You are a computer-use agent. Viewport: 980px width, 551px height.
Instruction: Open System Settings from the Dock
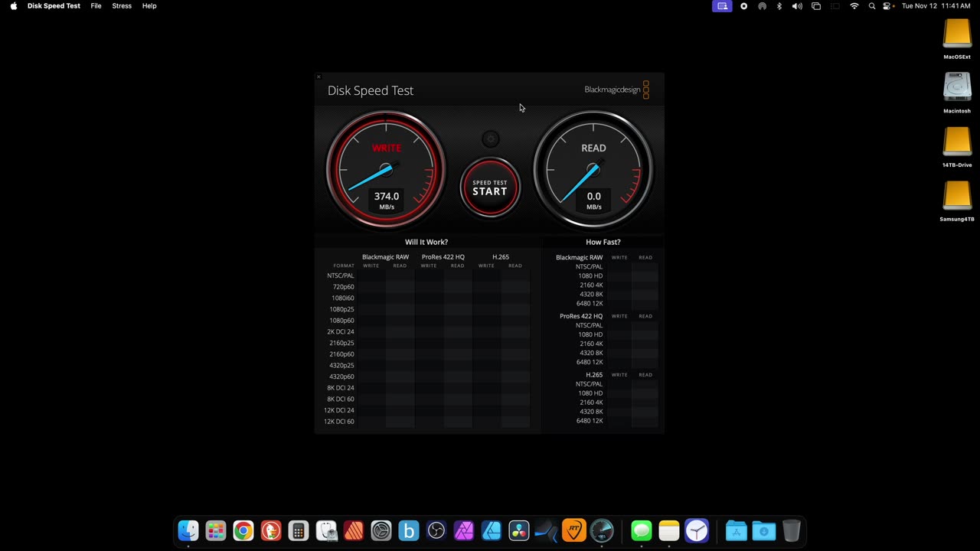pyautogui.click(x=381, y=530)
